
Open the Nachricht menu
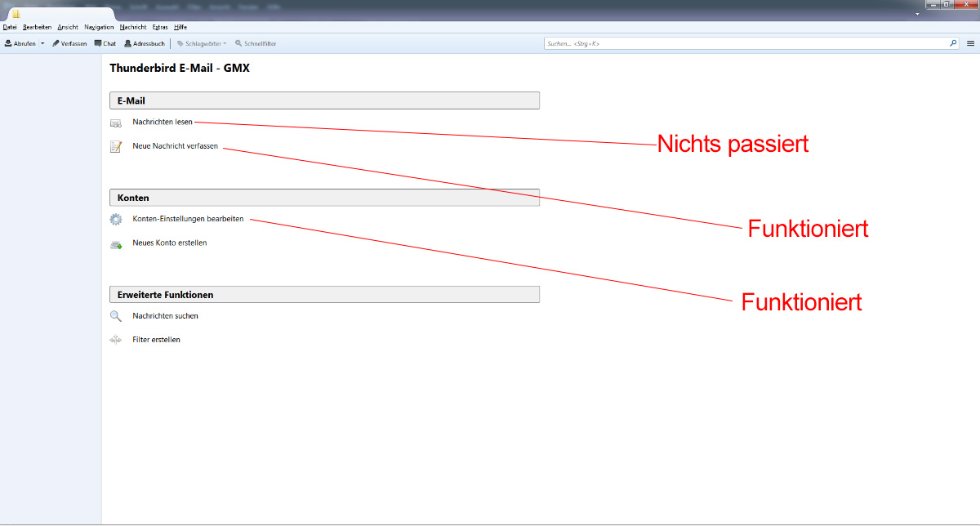[x=132, y=27]
